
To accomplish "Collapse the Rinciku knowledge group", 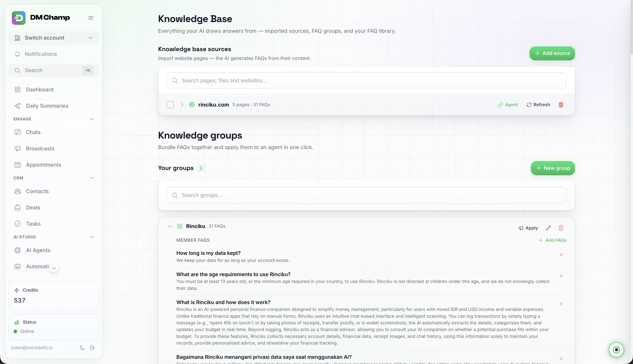I will (x=170, y=226).
